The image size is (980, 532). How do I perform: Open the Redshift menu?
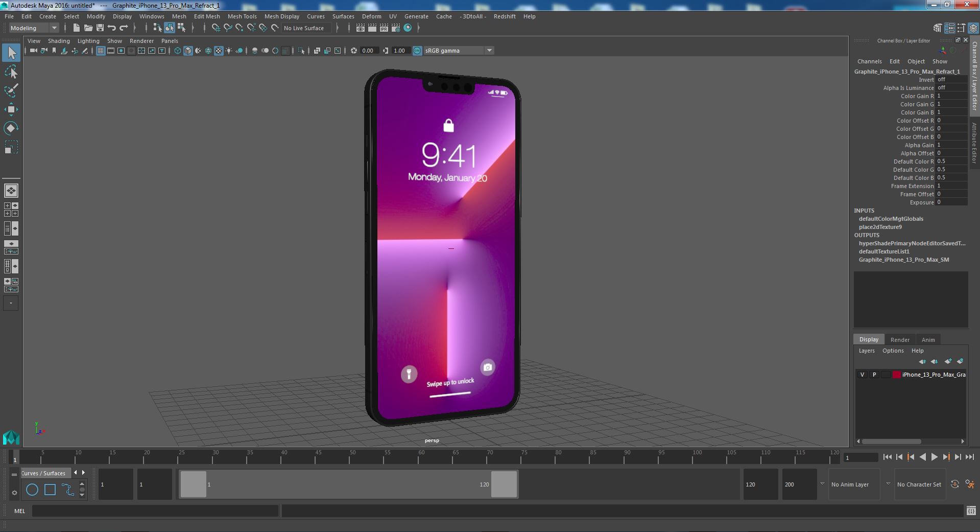pos(505,16)
